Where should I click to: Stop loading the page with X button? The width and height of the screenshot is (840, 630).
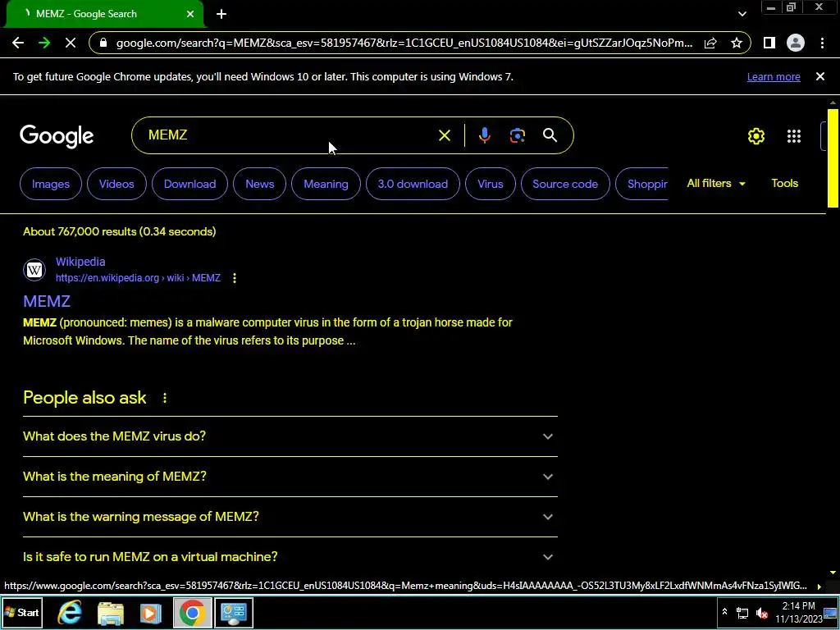click(x=71, y=43)
